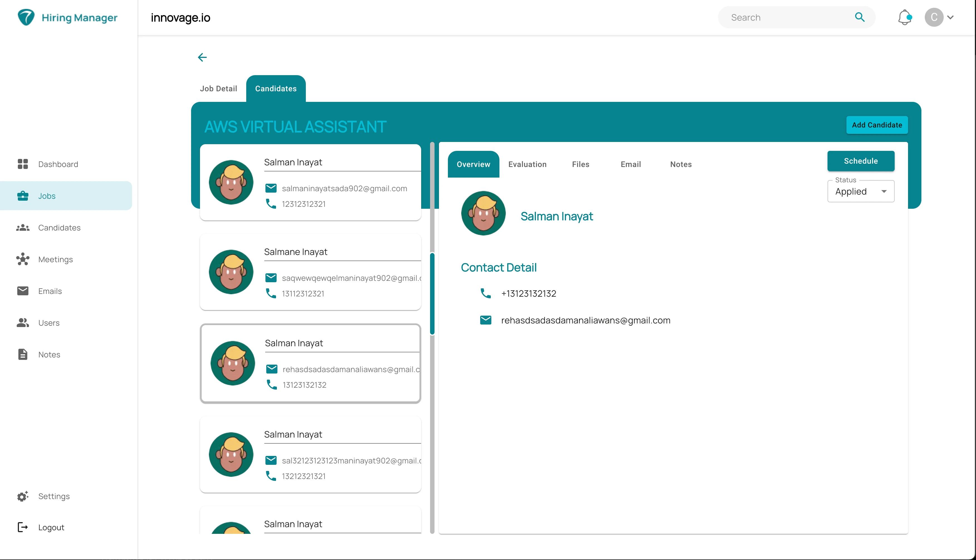Click the Settings gear icon
Viewport: 976px width, 560px height.
point(23,496)
